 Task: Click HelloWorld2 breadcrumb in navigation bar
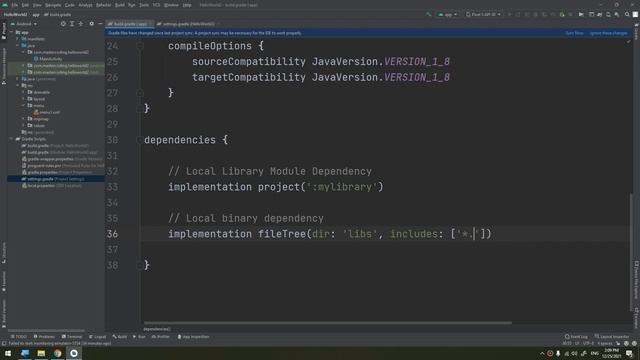pos(16,15)
